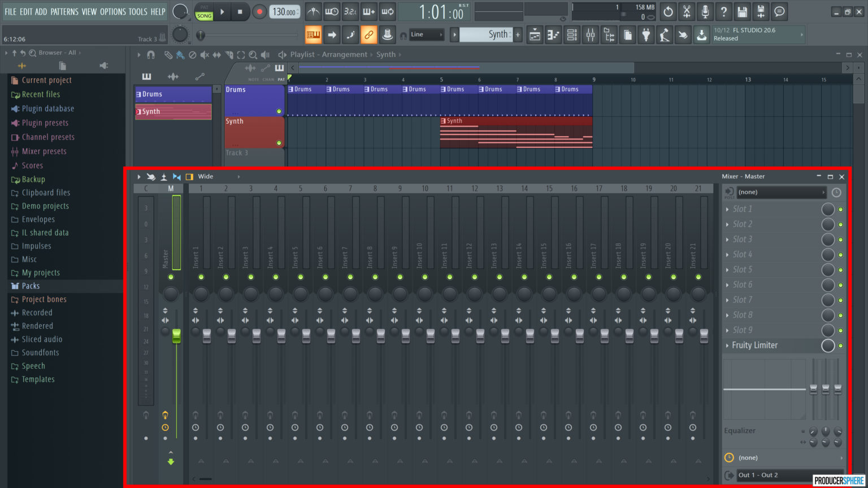Click the Fruity Limiter slot name
The image size is (868, 488).
(756, 345)
